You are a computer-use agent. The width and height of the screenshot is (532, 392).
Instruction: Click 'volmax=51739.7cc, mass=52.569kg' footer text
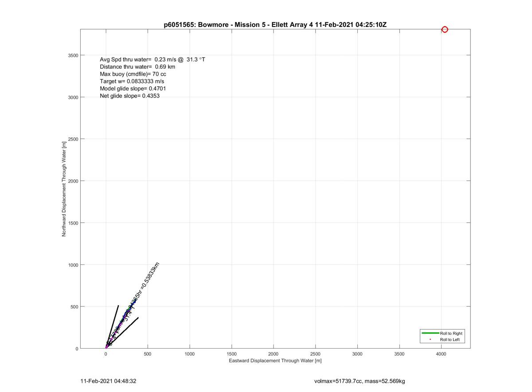(360, 381)
